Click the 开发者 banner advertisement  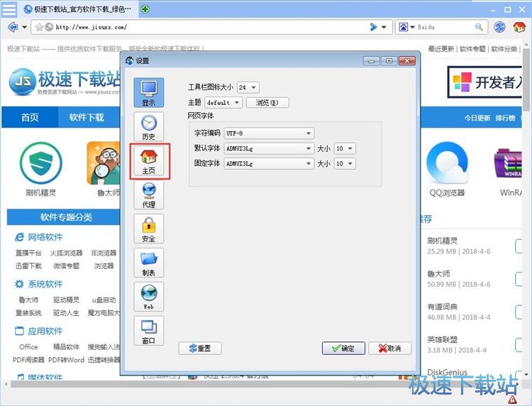485,82
